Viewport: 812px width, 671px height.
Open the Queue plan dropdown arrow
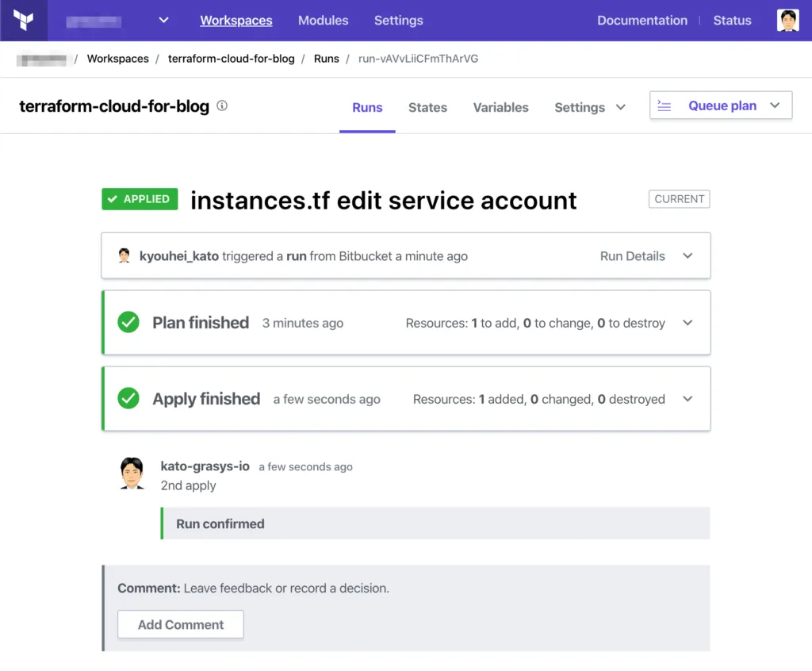tap(775, 105)
